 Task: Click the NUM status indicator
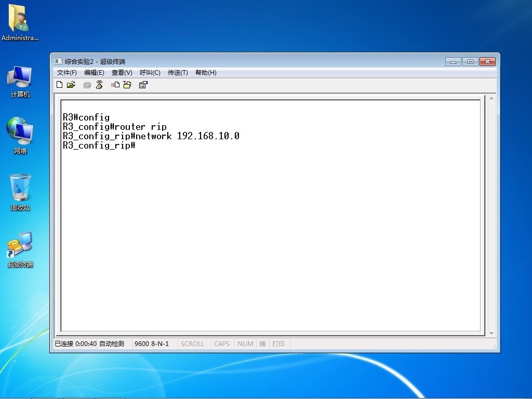tap(245, 344)
